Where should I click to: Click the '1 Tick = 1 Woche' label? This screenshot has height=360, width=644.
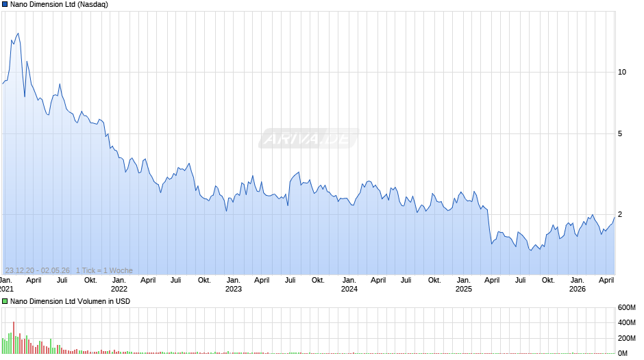tap(104, 270)
